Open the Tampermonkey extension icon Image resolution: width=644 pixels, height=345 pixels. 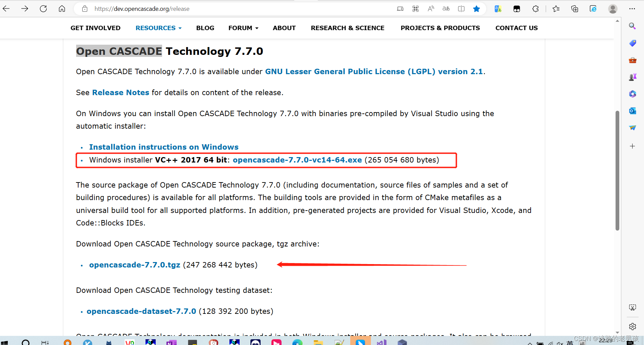517,9
